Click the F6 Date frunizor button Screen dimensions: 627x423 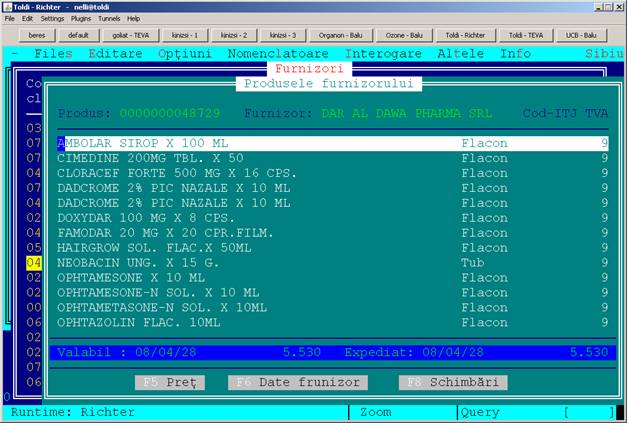pos(298,382)
